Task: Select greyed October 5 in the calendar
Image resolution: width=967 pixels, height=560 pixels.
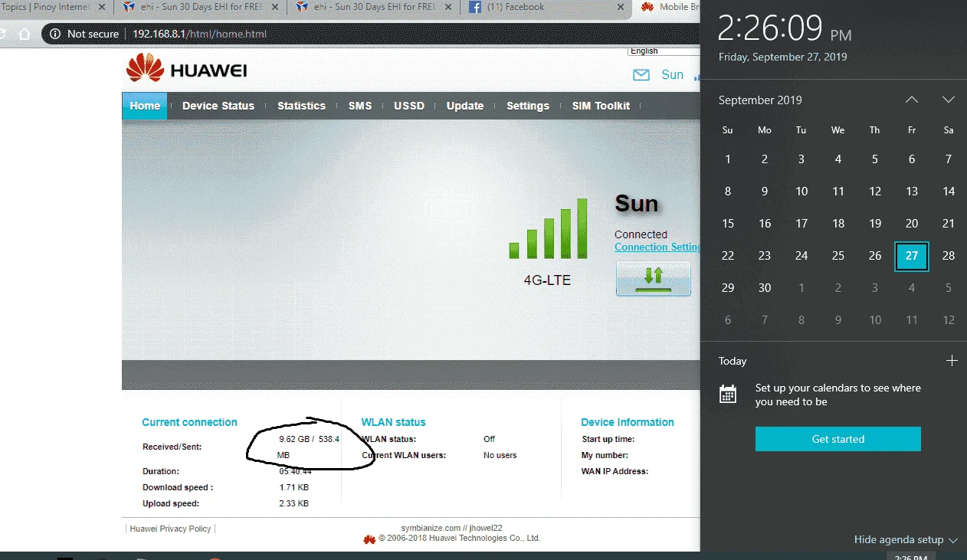Action: pos(949,288)
